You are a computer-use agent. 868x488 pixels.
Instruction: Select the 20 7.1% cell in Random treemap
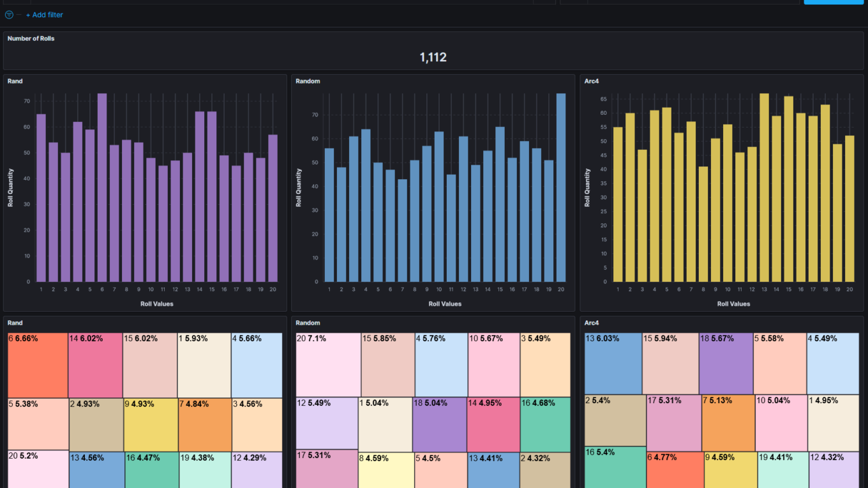pyautogui.click(x=328, y=365)
